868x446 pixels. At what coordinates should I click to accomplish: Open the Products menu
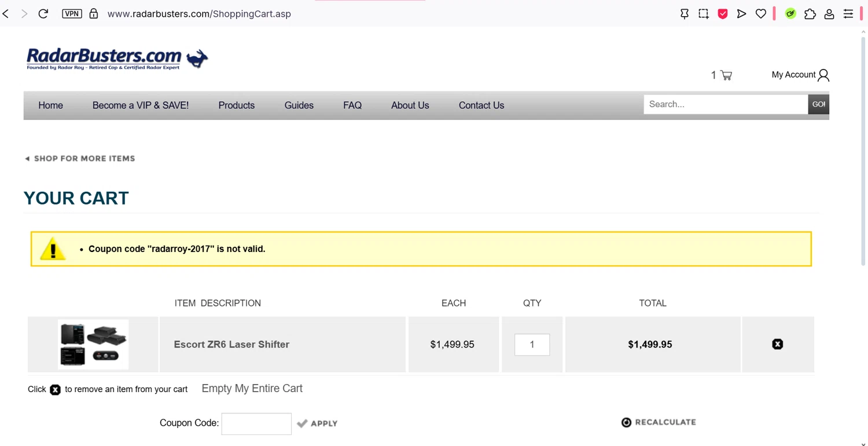click(x=237, y=105)
